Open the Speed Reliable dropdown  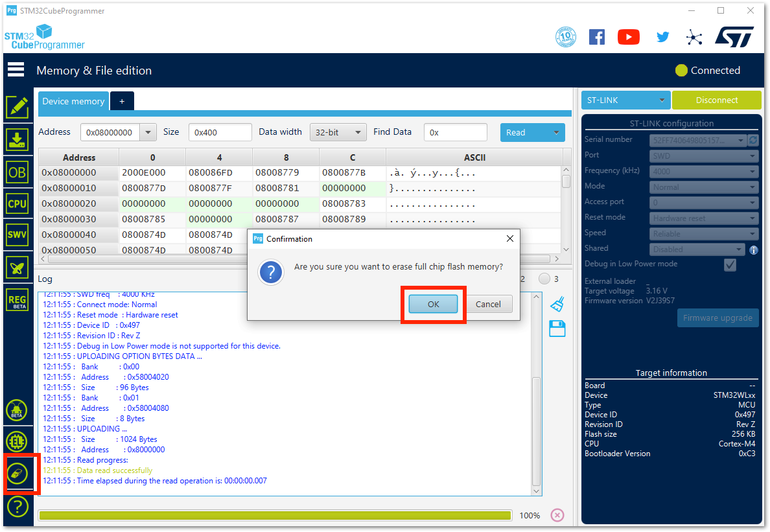click(704, 234)
